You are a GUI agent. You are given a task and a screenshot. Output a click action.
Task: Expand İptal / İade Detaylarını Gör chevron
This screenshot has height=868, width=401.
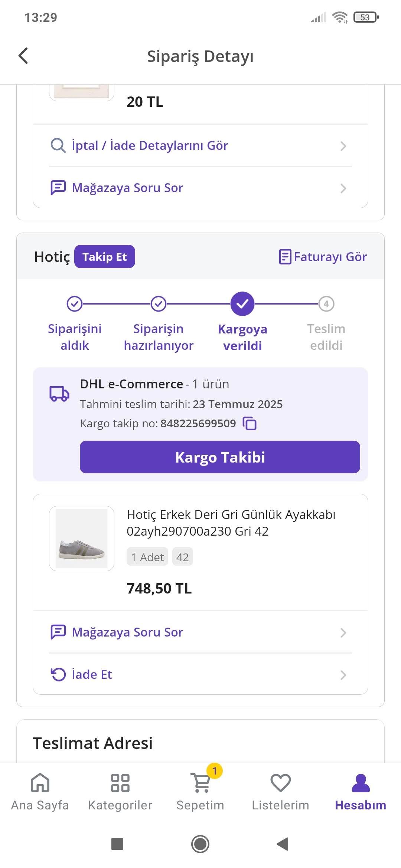click(x=343, y=146)
